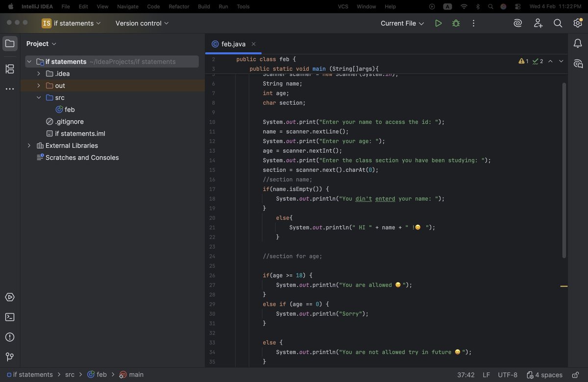
Task: Open the Project tool window folder icon
Action: coord(10,44)
